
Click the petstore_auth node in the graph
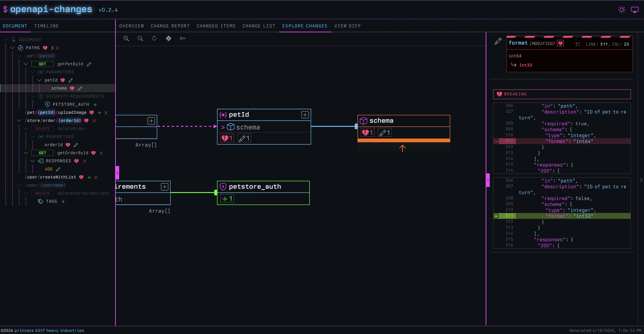(x=255, y=187)
